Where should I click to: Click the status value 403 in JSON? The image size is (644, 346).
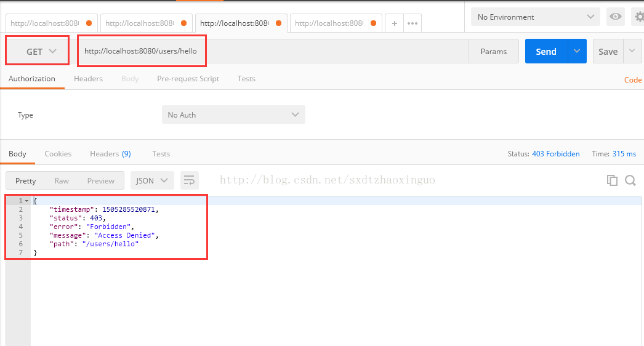click(x=96, y=218)
